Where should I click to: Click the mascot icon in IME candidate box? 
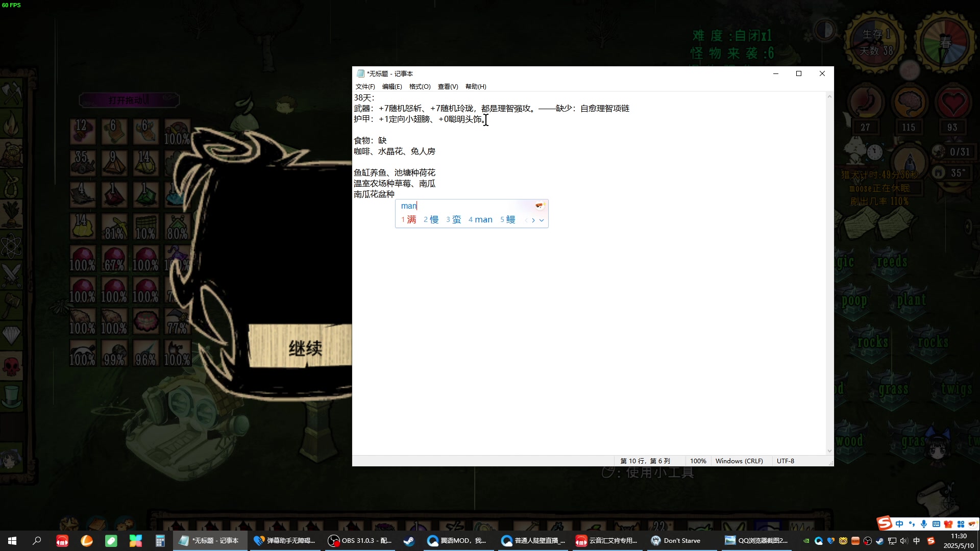pyautogui.click(x=540, y=206)
